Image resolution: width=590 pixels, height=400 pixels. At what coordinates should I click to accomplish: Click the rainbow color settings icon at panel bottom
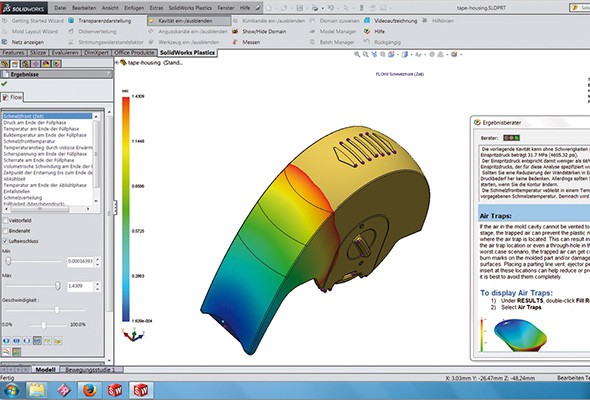(x=6, y=352)
